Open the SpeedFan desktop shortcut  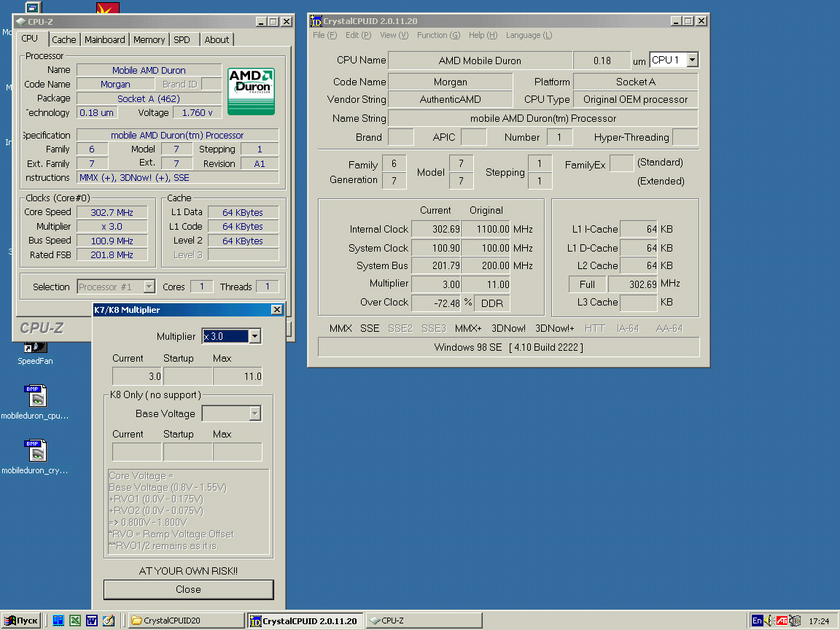click(x=35, y=348)
